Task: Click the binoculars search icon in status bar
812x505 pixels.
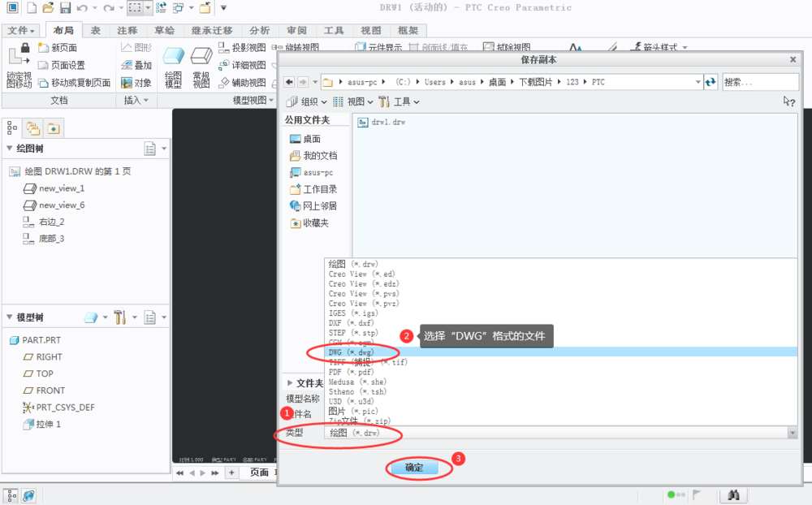Action: tap(732, 494)
